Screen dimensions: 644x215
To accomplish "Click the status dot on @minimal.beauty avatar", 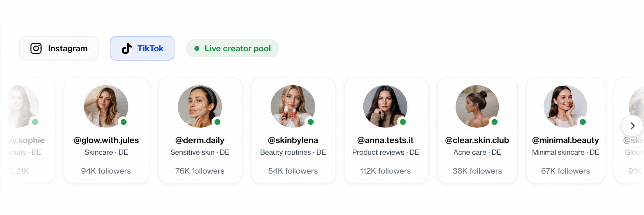I will click(x=583, y=122).
